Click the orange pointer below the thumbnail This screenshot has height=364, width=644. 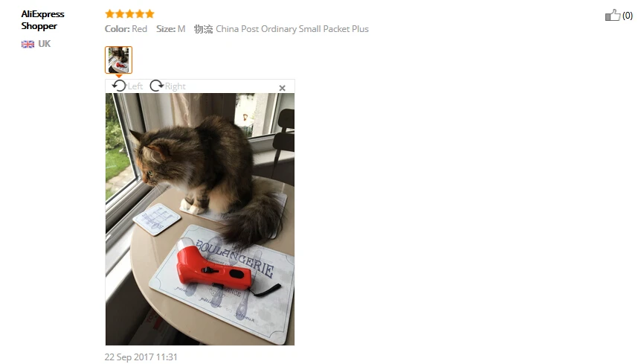[119, 76]
